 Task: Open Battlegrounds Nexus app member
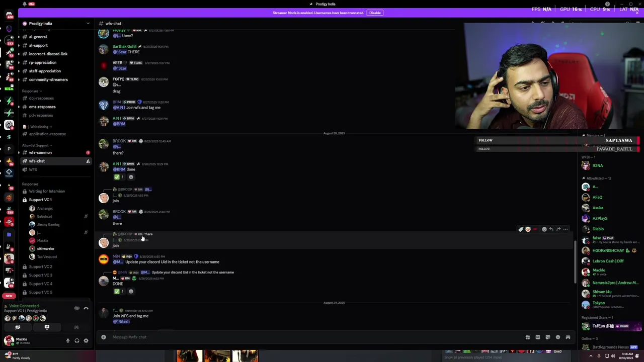pos(610,347)
